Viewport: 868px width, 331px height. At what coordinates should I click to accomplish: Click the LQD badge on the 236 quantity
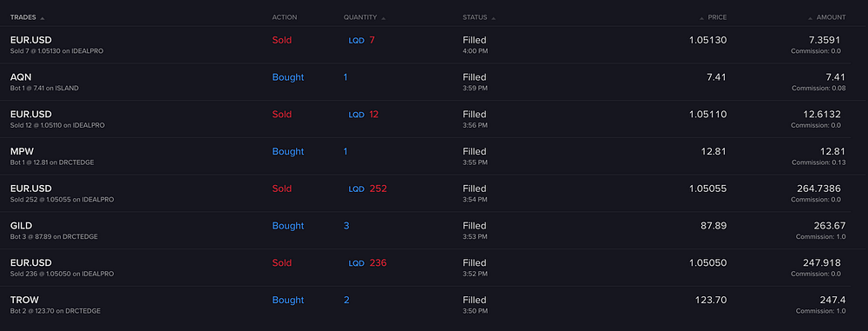(357, 263)
